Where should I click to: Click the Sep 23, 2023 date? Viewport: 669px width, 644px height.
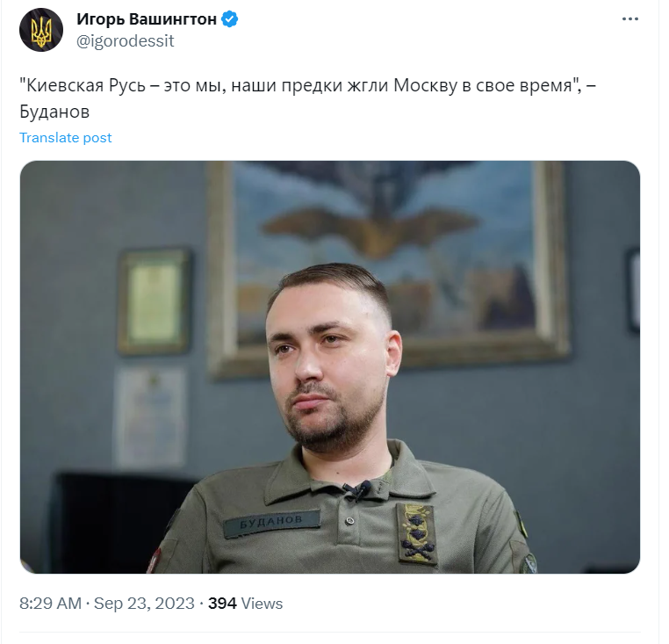coord(144,604)
